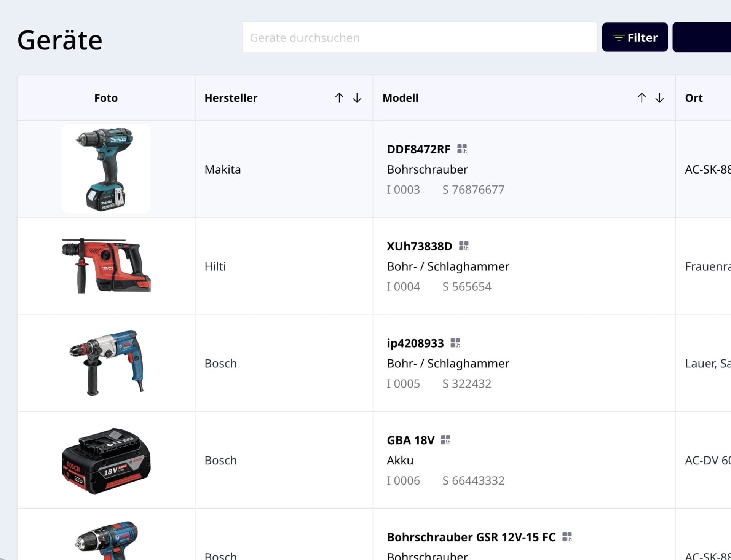Open the XUh73838D device entry
The height and width of the screenshot is (560, 731).
419,246
